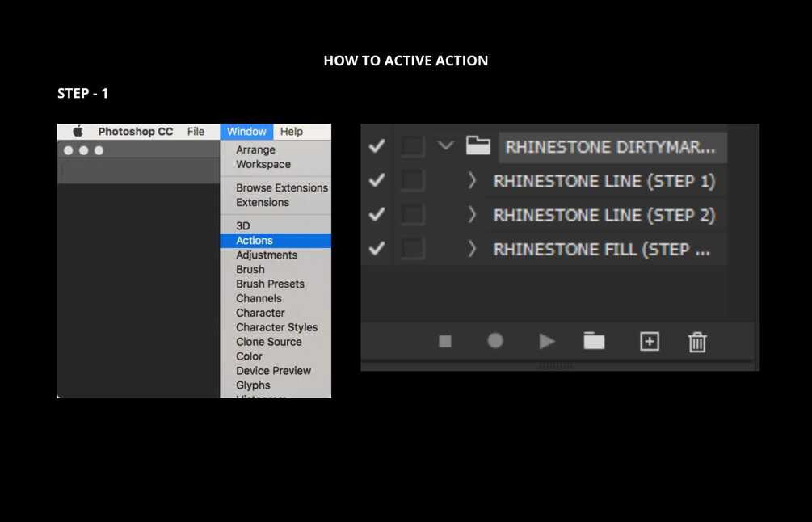
Task: Toggle checkmark for RHINESTONE LINE (STEP 2)
Action: 377,214
